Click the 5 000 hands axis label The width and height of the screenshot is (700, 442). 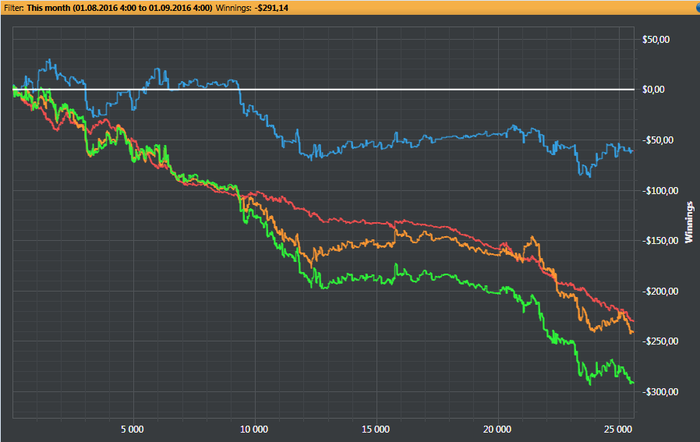[x=132, y=429]
